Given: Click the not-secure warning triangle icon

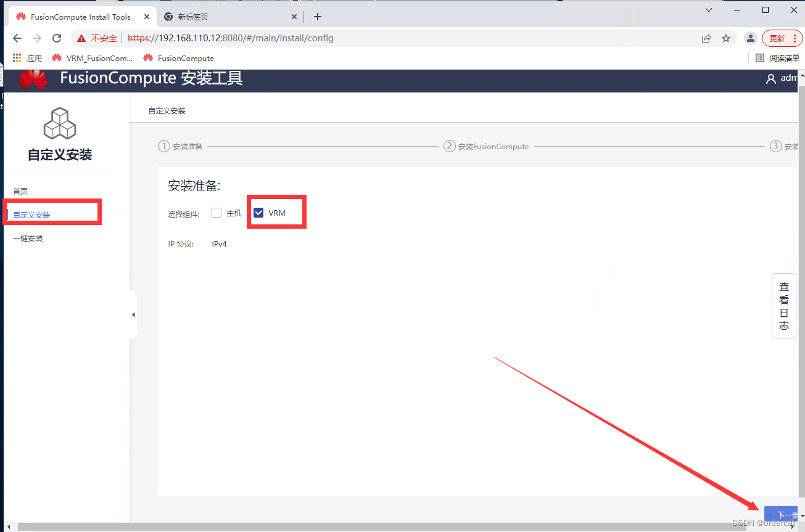Looking at the screenshot, I should click(81, 38).
